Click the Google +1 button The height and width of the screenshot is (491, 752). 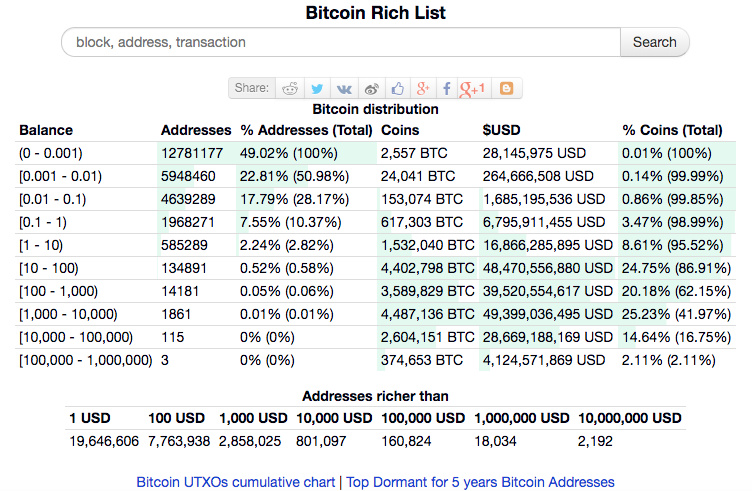coord(473,88)
